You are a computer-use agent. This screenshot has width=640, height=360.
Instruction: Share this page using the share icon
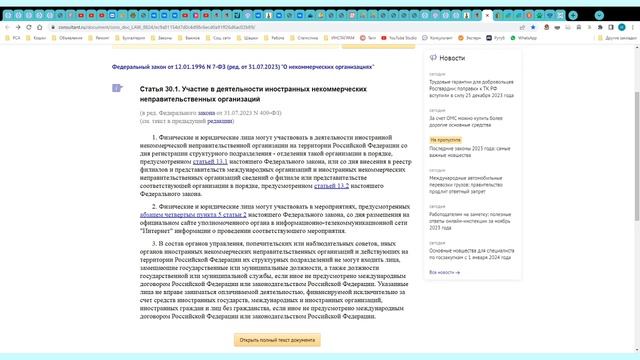pos(522,27)
